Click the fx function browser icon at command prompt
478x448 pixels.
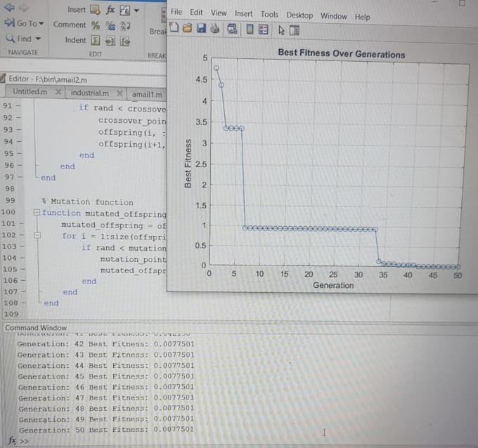pyautogui.click(x=12, y=440)
